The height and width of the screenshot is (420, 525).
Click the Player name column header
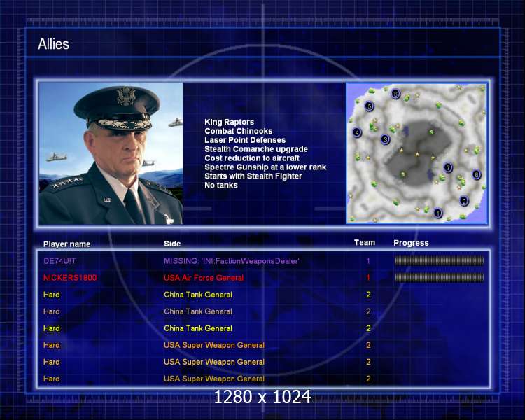point(67,244)
